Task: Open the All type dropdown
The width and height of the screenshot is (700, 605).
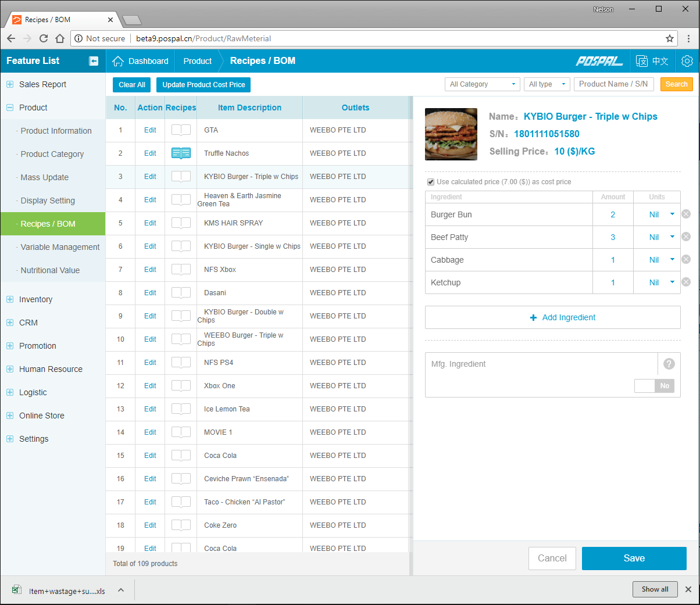Action: pyautogui.click(x=547, y=84)
